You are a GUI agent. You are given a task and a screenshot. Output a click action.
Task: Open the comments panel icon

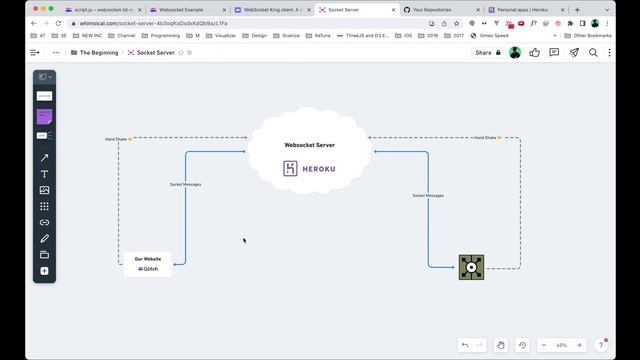[x=554, y=53]
